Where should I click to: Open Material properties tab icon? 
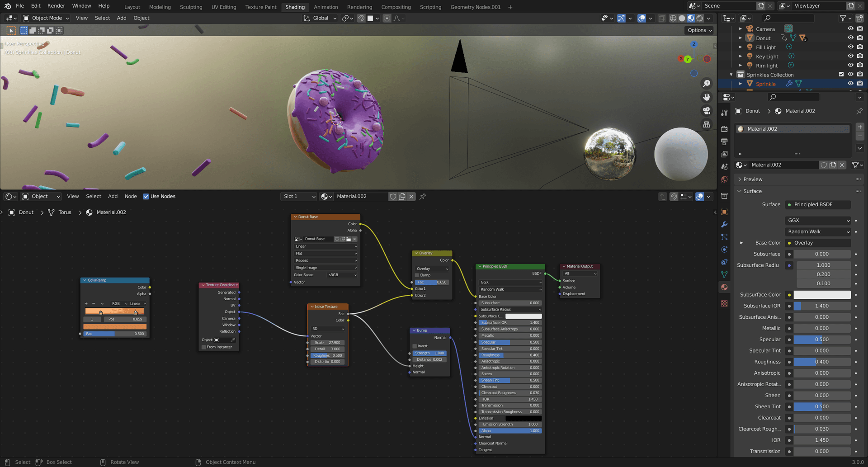(x=724, y=287)
